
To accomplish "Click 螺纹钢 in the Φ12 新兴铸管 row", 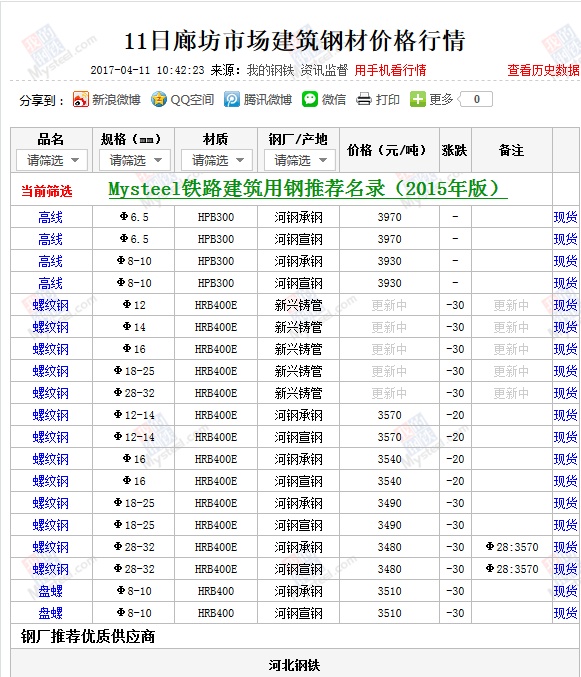I will [51, 305].
